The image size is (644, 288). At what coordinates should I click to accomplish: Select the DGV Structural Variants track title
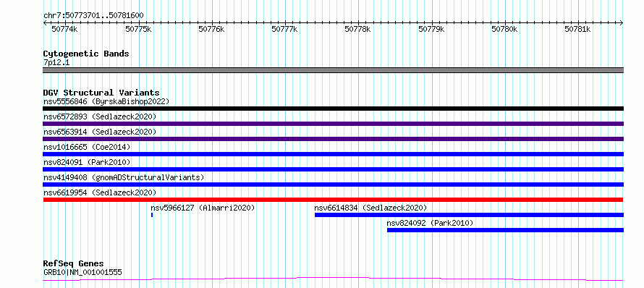[101, 93]
